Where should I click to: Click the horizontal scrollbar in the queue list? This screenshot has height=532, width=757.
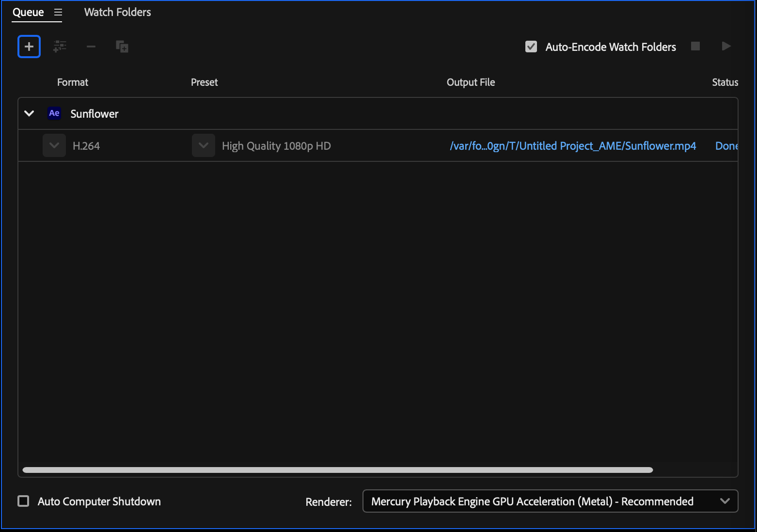click(x=337, y=470)
